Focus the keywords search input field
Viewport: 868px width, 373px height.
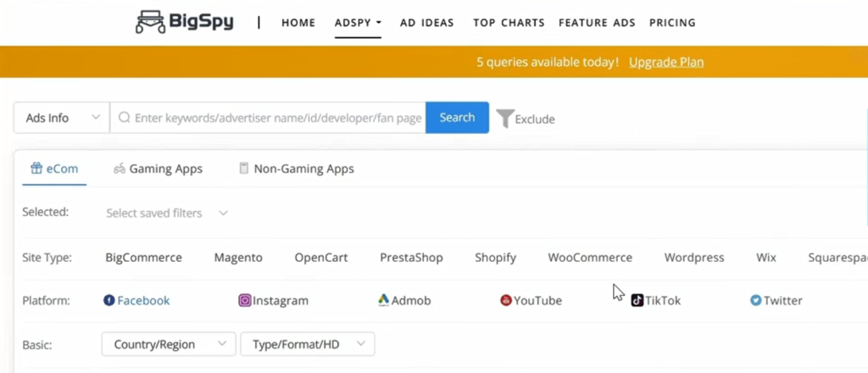click(268, 118)
